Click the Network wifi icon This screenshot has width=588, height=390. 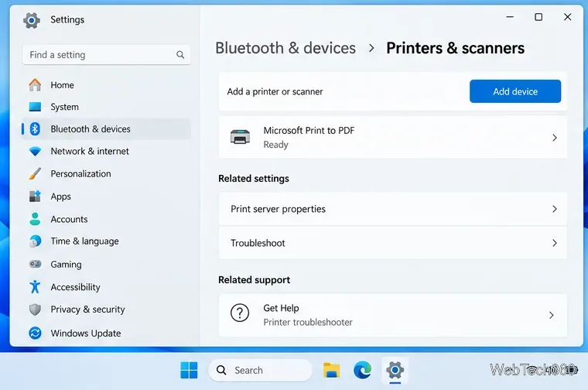[35, 152]
